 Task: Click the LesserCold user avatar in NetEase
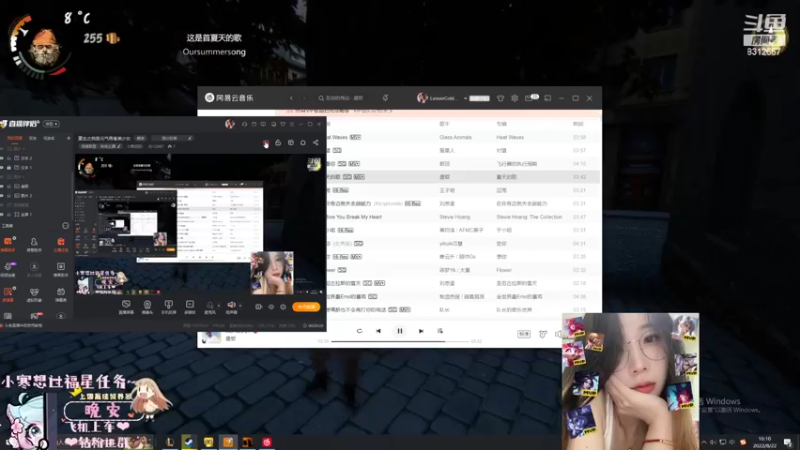tap(422, 98)
